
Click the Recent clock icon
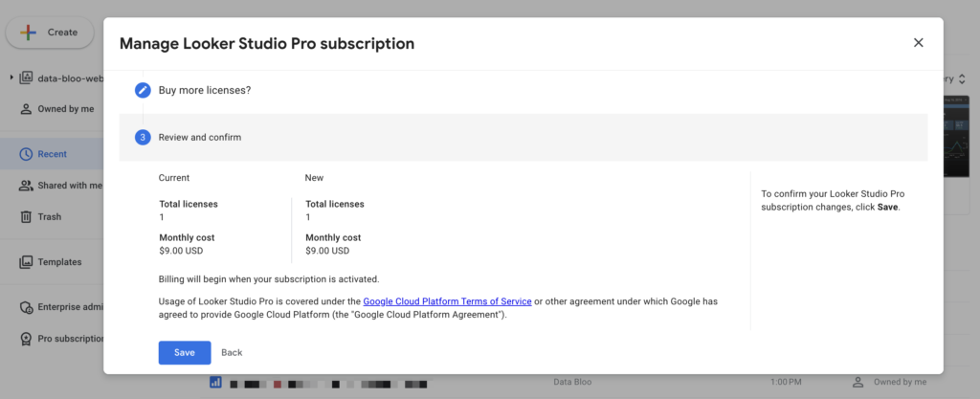pyautogui.click(x=26, y=154)
